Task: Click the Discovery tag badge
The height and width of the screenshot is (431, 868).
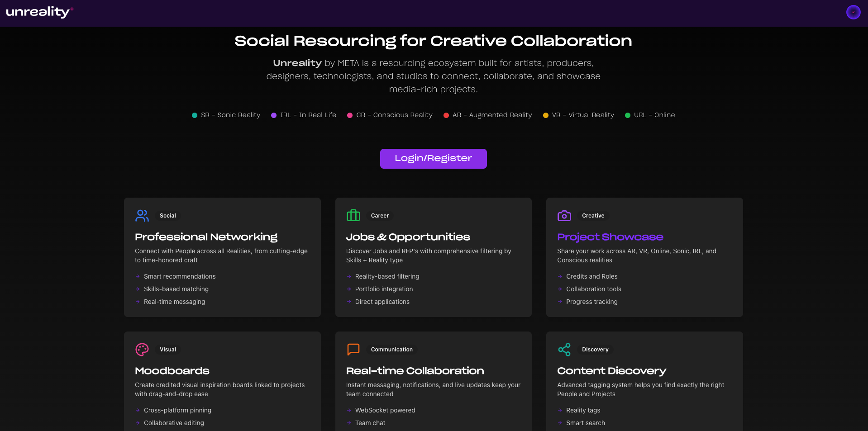Action: pos(595,350)
